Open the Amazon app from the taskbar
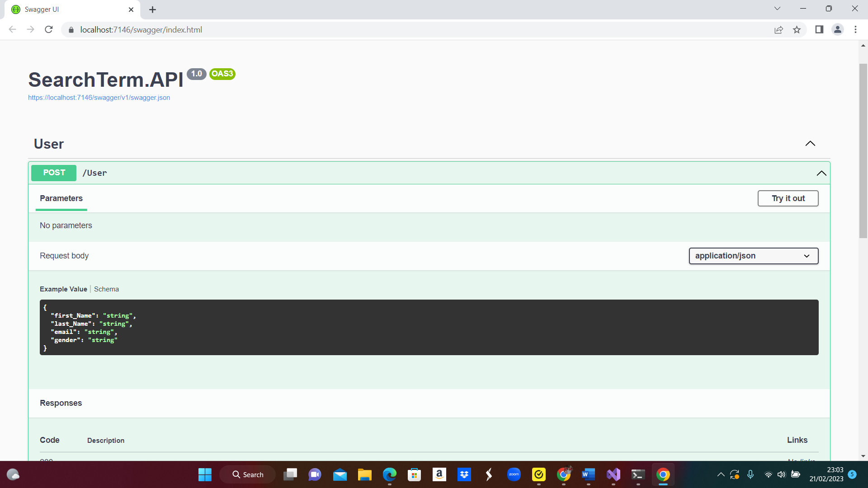This screenshot has width=868, height=488. coord(439,474)
